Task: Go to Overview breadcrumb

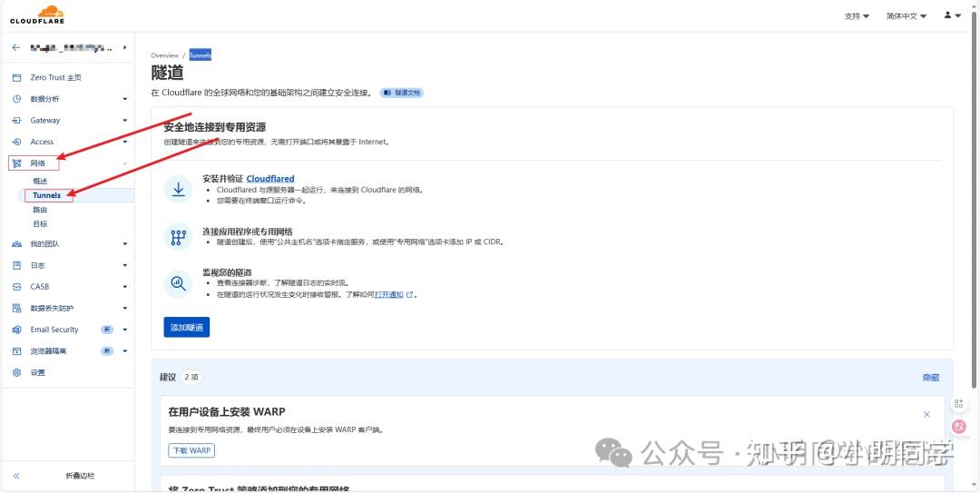Action: pyautogui.click(x=164, y=55)
